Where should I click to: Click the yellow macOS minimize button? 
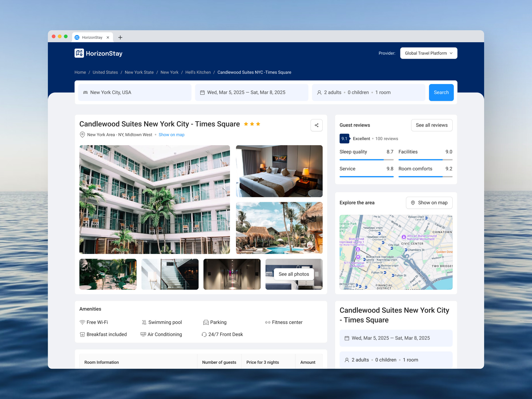tap(60, 37)
